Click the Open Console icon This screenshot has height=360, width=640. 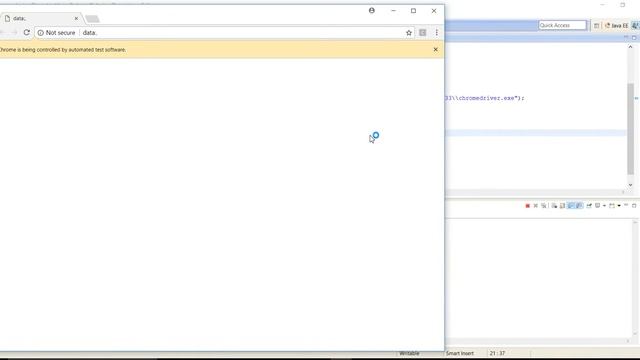point(611,206)
